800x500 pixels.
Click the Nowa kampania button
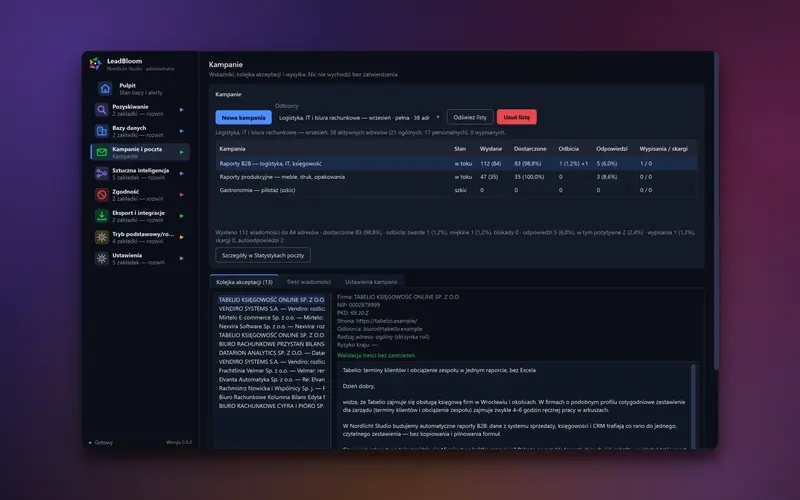243,117
